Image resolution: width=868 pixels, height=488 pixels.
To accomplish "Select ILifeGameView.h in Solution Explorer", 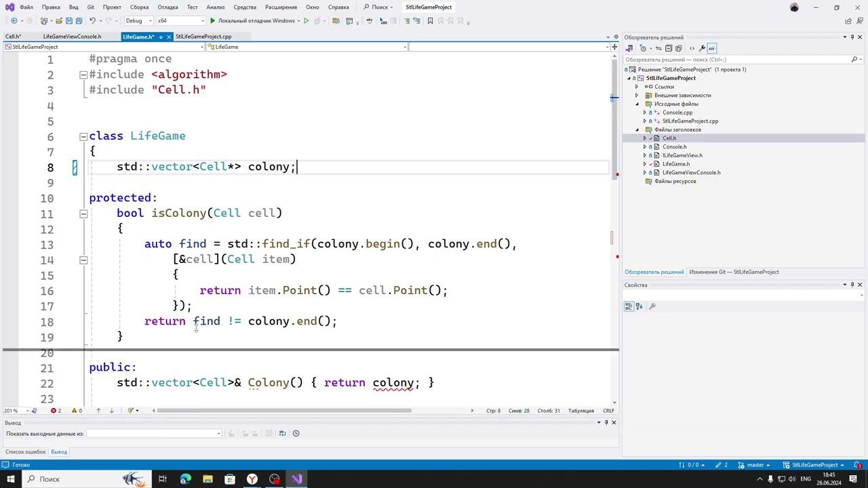I will click(682, 156).
